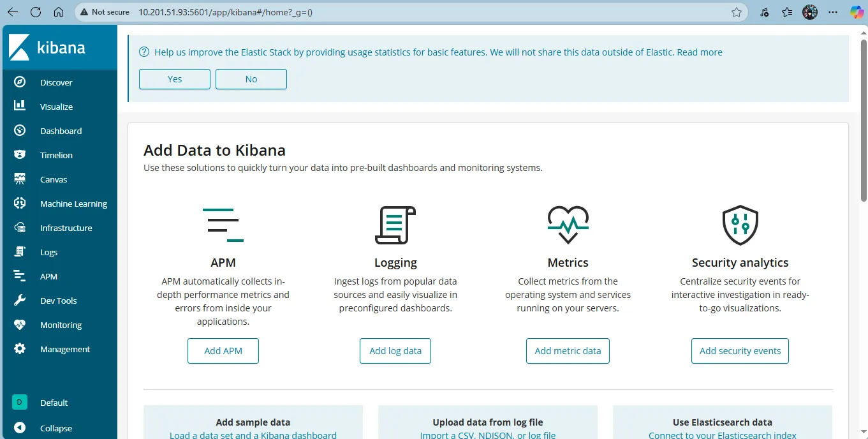Viewport: 868px width, 439px height.
Task: Open APM via sidebar lines icon
Action: pos(20,276)
